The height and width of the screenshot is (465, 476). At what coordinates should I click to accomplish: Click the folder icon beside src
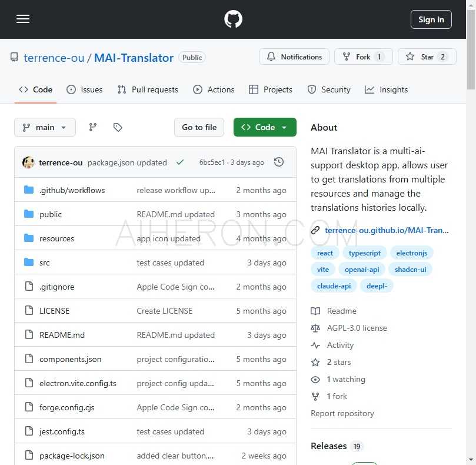(29, 262)
